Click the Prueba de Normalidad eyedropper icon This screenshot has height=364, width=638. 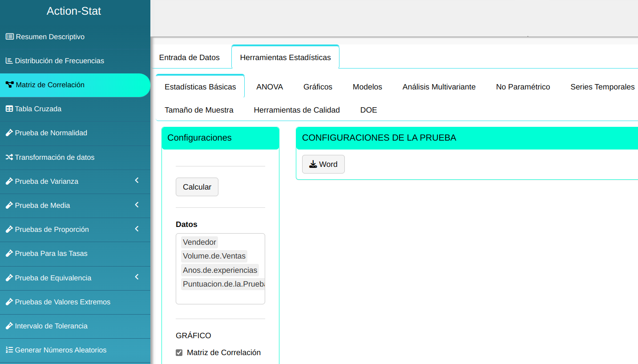point(9,133)
